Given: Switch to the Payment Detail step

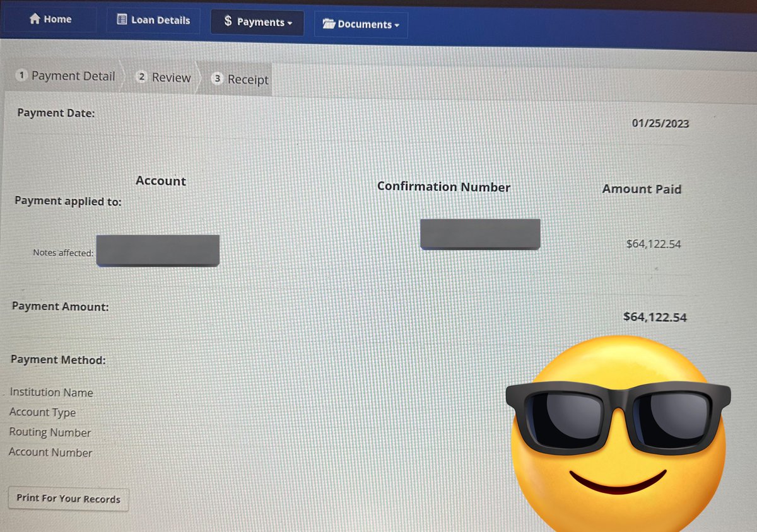Looking at the screenshot, I should coord(66,76).
